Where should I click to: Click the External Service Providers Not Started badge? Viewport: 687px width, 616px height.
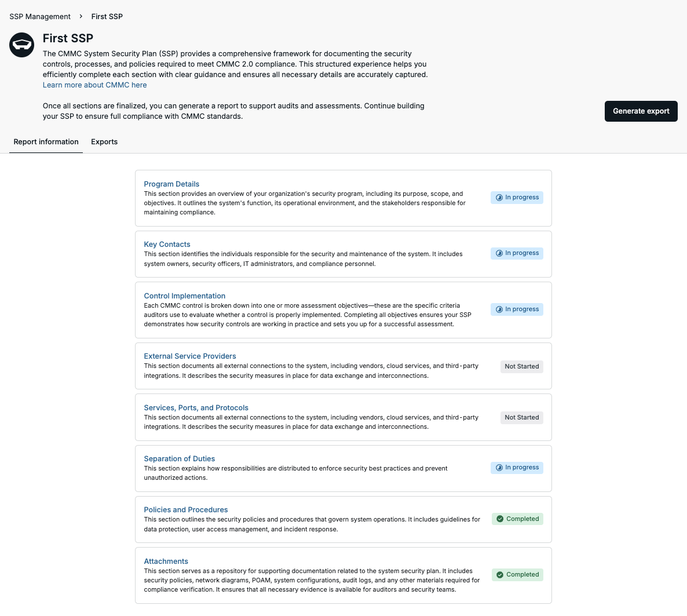coord(522,367)
